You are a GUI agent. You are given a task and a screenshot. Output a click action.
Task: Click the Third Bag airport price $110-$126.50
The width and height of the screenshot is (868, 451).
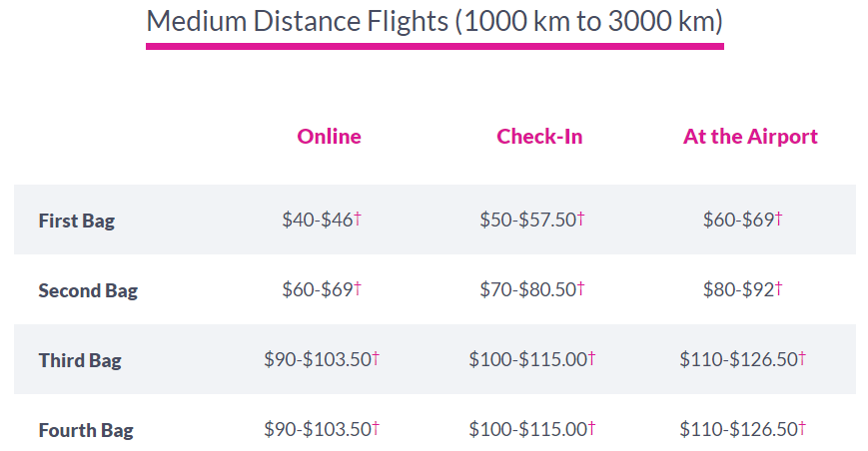[739, 359]
